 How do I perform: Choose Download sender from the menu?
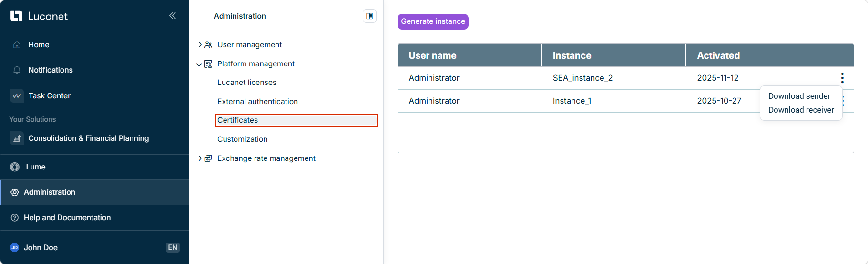point(799,96)
